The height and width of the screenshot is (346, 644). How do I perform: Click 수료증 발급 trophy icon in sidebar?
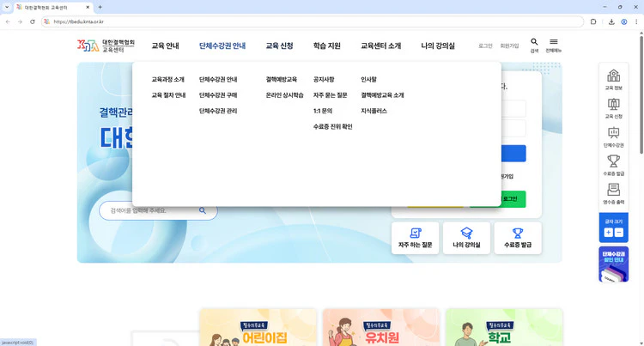(x=613, y=161)
